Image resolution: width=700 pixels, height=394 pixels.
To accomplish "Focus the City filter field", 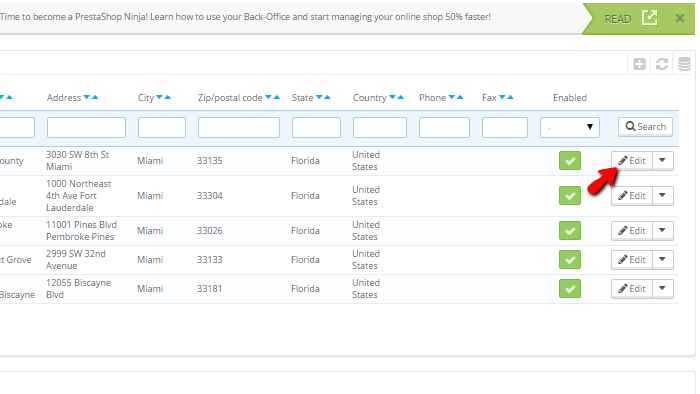I will click(x=162, y=127).
